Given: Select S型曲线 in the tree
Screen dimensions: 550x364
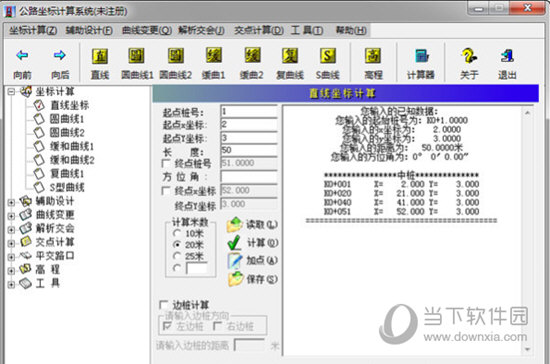Looking at the screenshot, I should pos(67,187).
